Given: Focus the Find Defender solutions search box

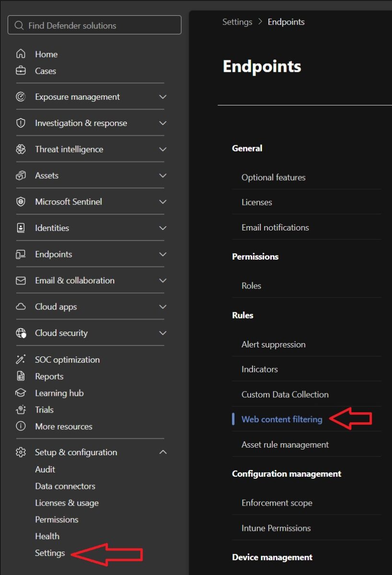Looking at the screenshot, I should [x=94, y=25].
